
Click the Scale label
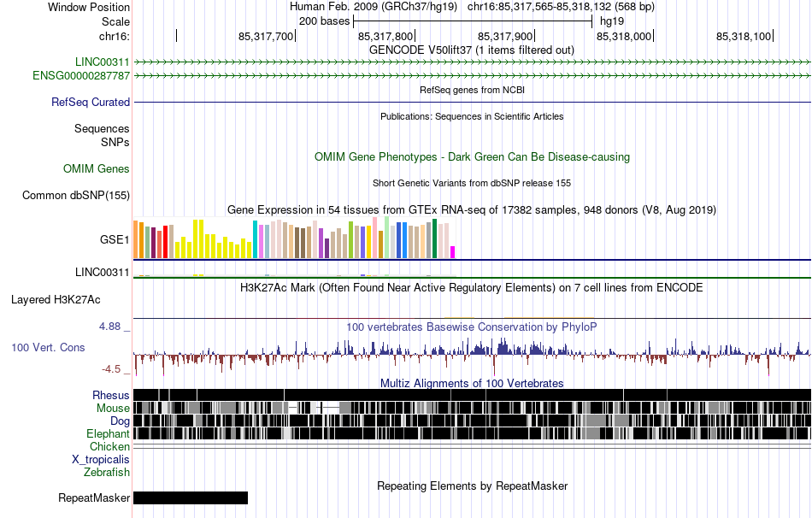coord(115,21)
